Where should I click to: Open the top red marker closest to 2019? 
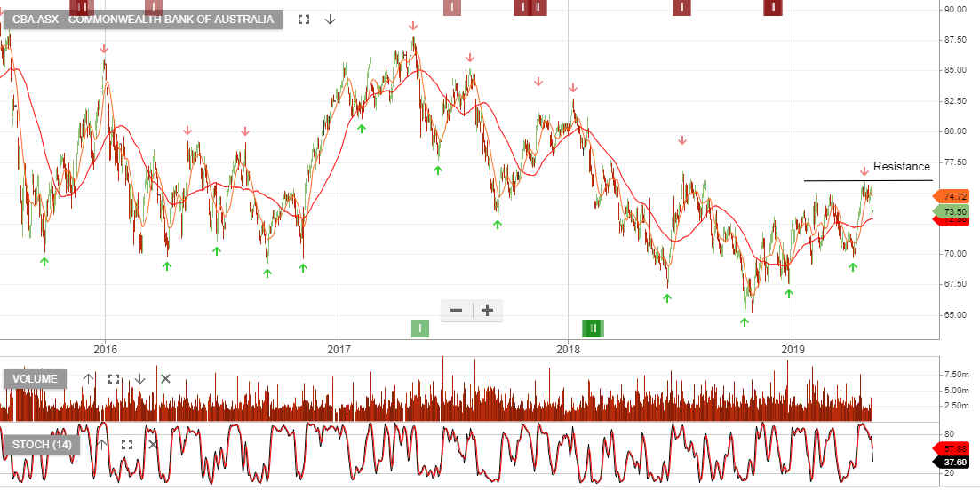click(x=773, y=7)
